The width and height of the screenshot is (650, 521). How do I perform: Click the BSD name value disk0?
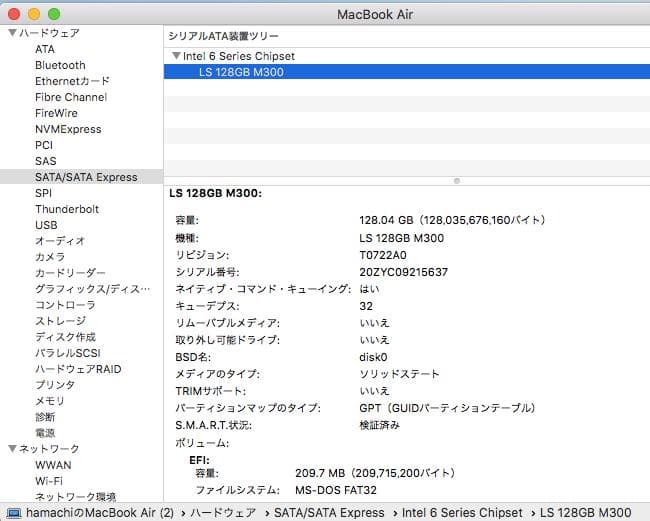pyautogui.click(x=373, y=357)
